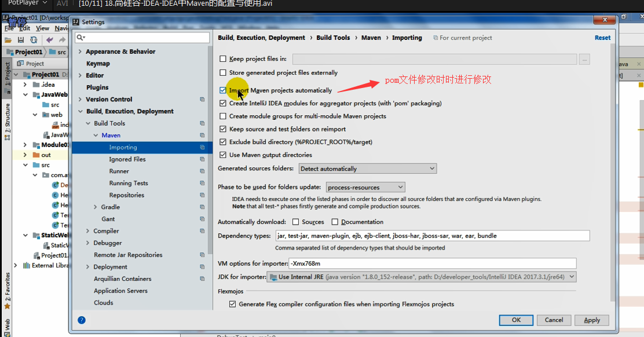
Task: Expand the Debugger settings node
Action: [x=87, y=243]
